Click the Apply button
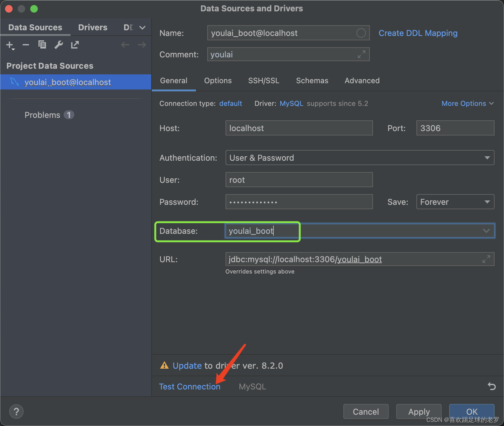Image resolution: width=504 pixels, height=426 pixels. [419, 412]
